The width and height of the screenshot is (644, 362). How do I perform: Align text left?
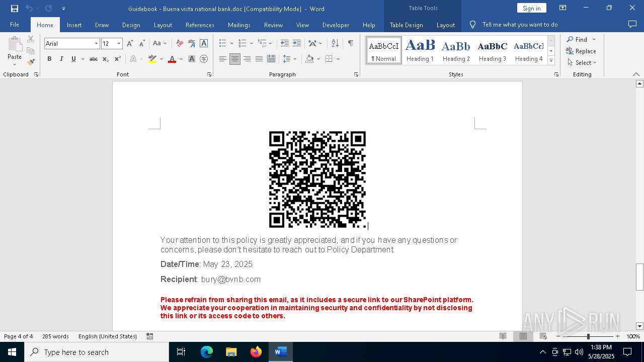point(223,59)
